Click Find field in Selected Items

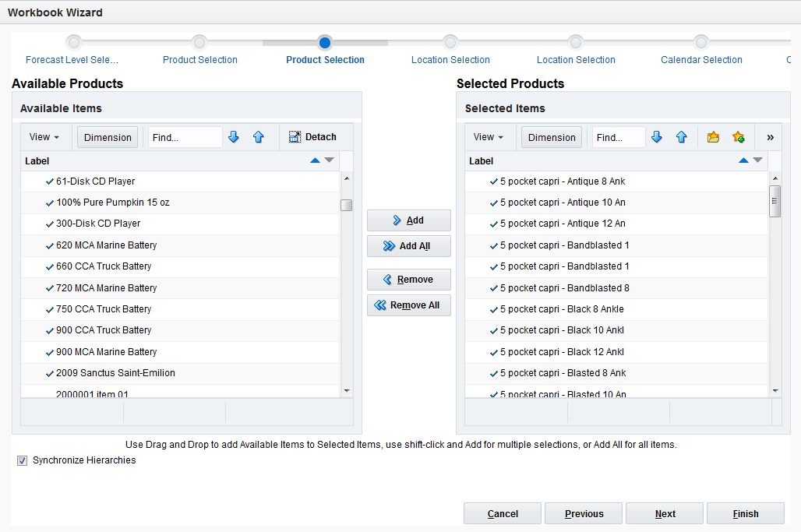pyautogui.click(x=619, y=137)
